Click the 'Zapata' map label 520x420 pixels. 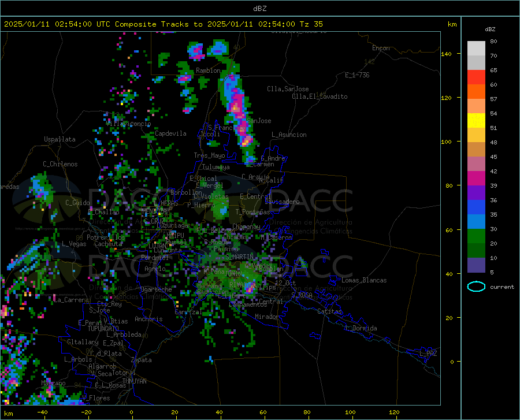point(142,360)
